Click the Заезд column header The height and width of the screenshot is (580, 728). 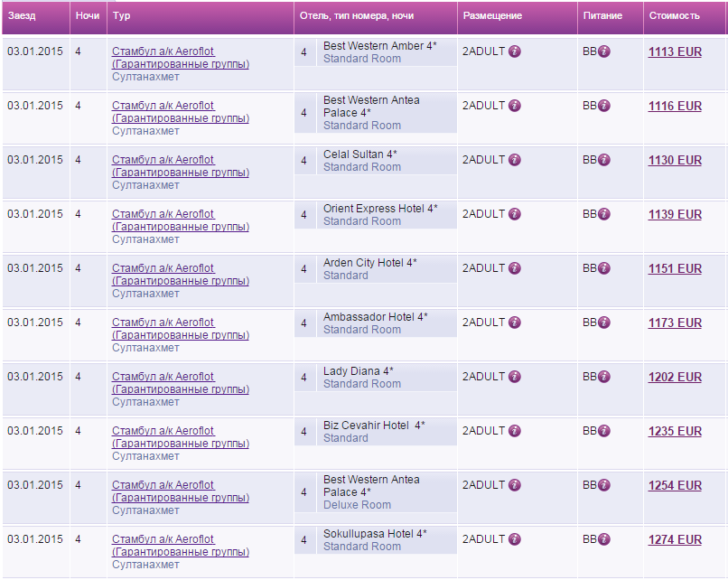(22, 16)
